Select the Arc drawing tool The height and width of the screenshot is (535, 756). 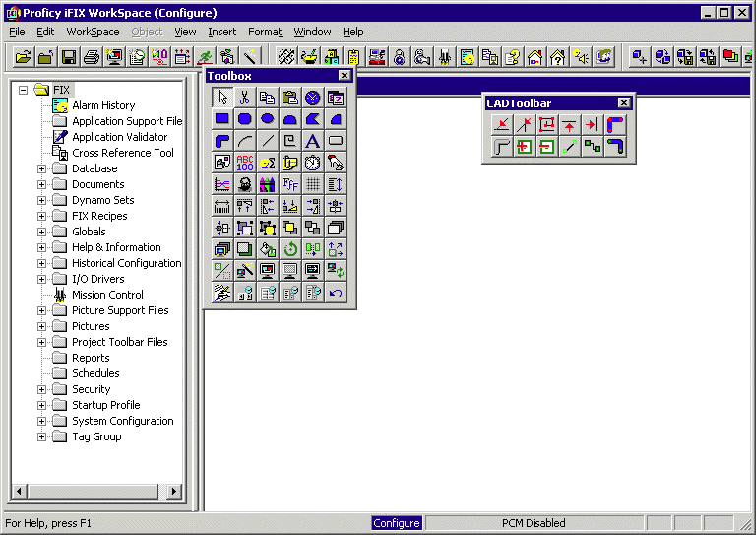tap(245, 141)
